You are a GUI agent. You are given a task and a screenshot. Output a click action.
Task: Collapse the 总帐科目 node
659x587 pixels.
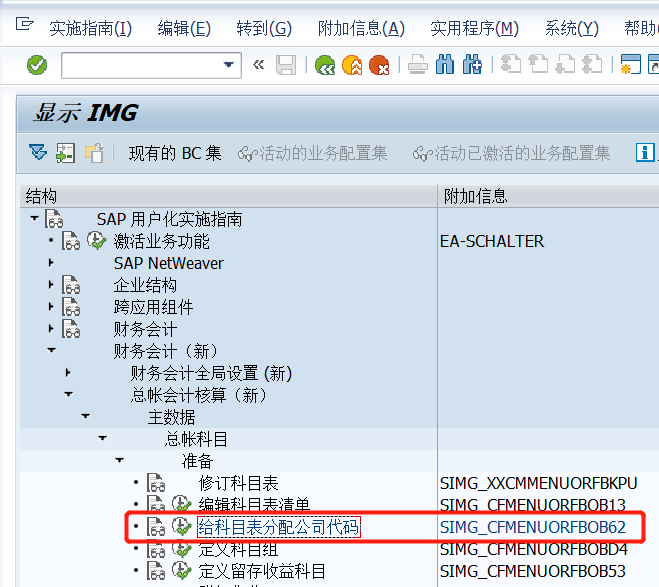pyautogui.click(x=103, y=438)
